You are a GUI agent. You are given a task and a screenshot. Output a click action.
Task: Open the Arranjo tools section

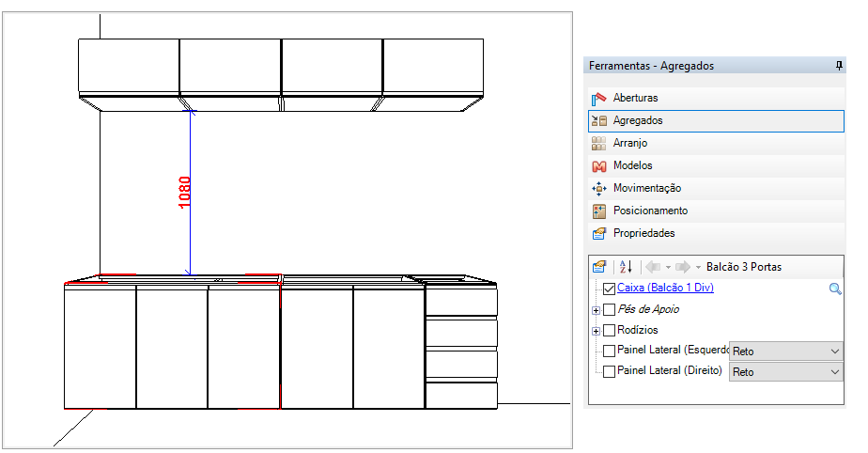(x=716, y=144)
